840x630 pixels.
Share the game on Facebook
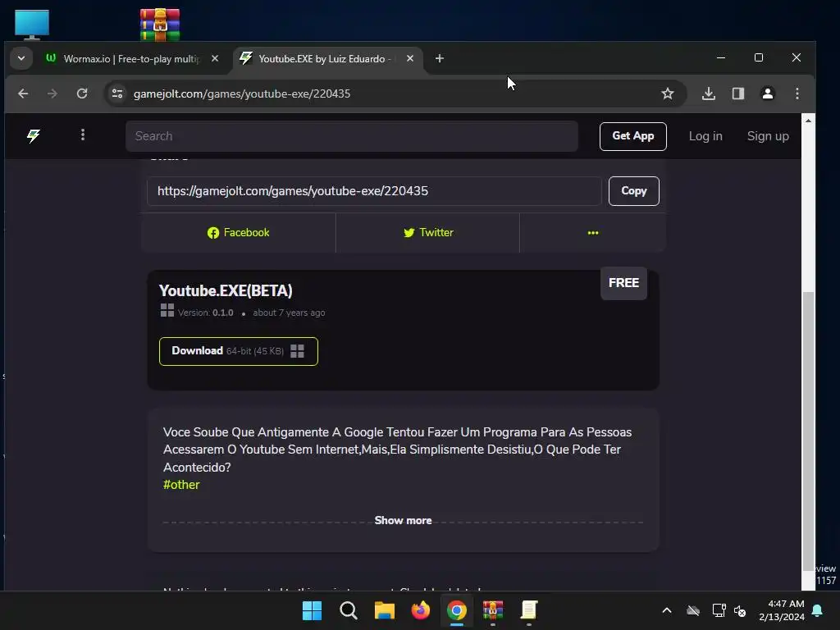pos(239,232)
